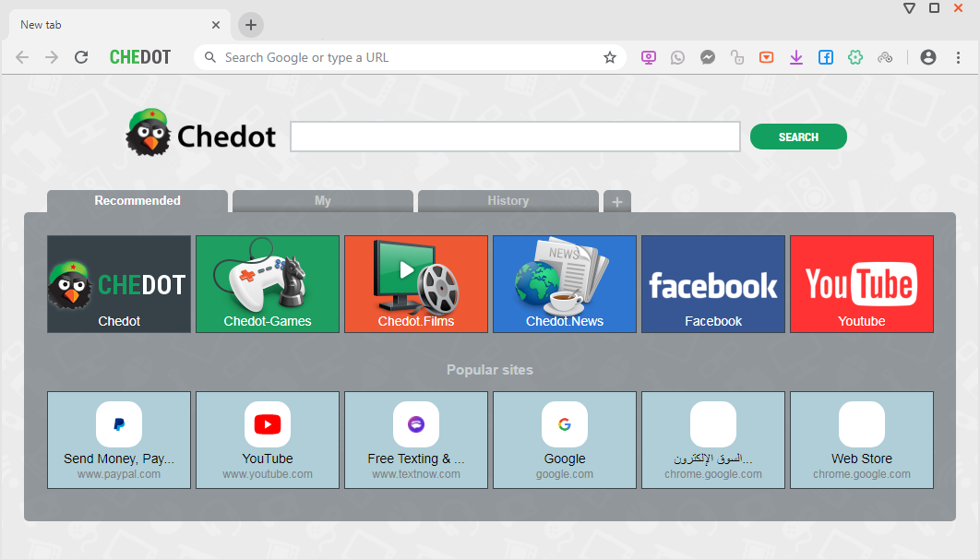Switch to the My tab
Screen dimensions: 980x560
tap(322, 200)
